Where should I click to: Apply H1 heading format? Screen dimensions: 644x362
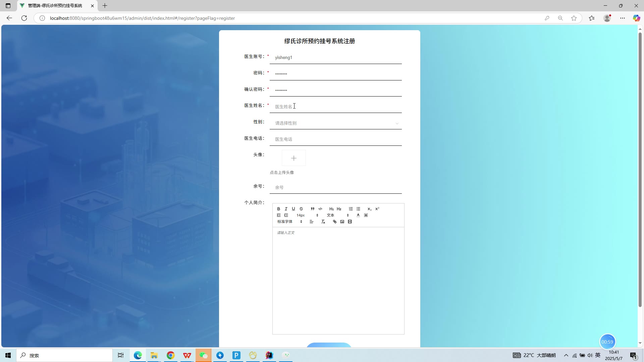click(331, 209)
